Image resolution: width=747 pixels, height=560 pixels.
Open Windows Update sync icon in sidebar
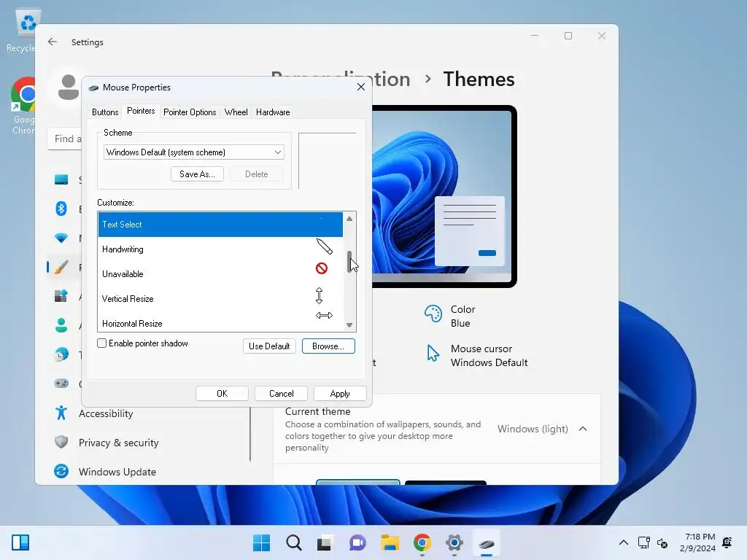pyautogui.click(x=61, y=471)
